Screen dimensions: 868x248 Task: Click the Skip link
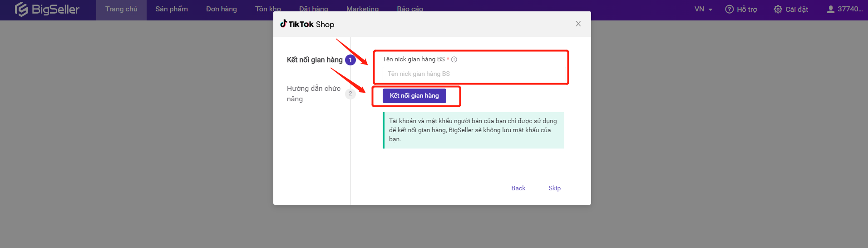pos(555,188)
